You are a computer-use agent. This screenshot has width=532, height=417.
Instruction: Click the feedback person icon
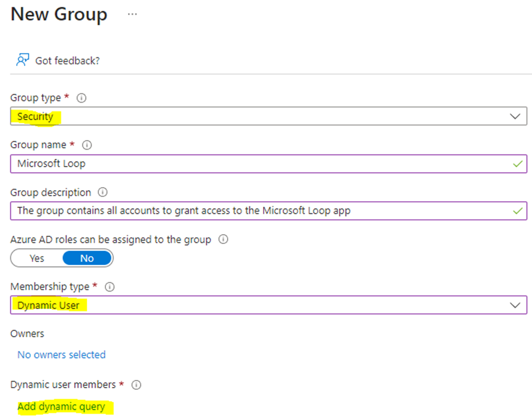pyautogui.click(x=22, y=60)
